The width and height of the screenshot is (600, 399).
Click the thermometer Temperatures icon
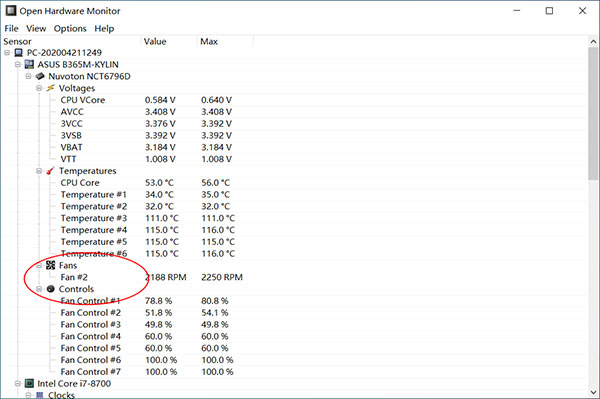click(x=50, y=171)
